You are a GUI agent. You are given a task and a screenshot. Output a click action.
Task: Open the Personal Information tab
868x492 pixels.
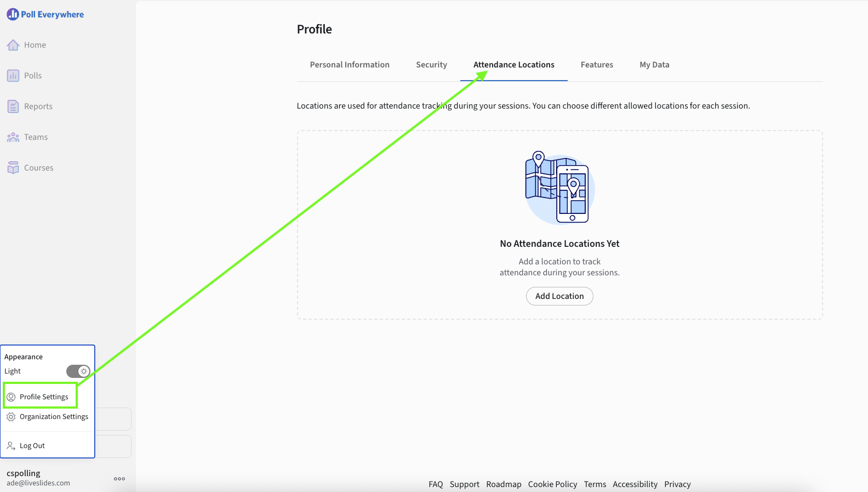coord(350,65)
